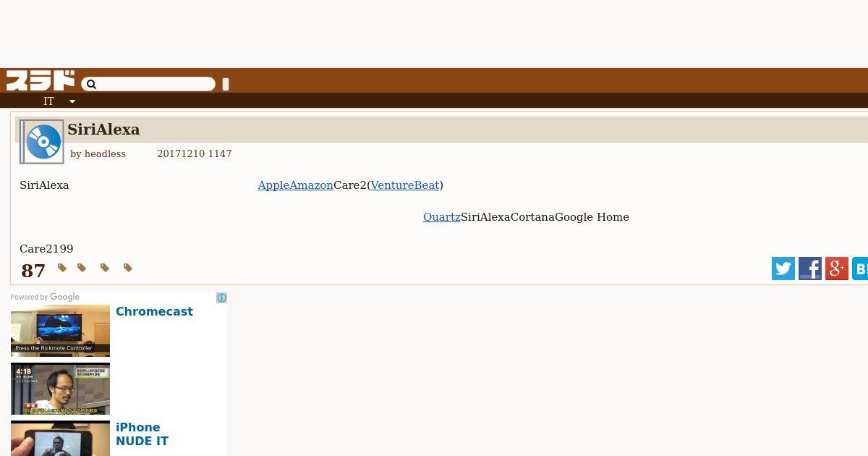Open the VentureBeat source link

click(x=405, y=185)
